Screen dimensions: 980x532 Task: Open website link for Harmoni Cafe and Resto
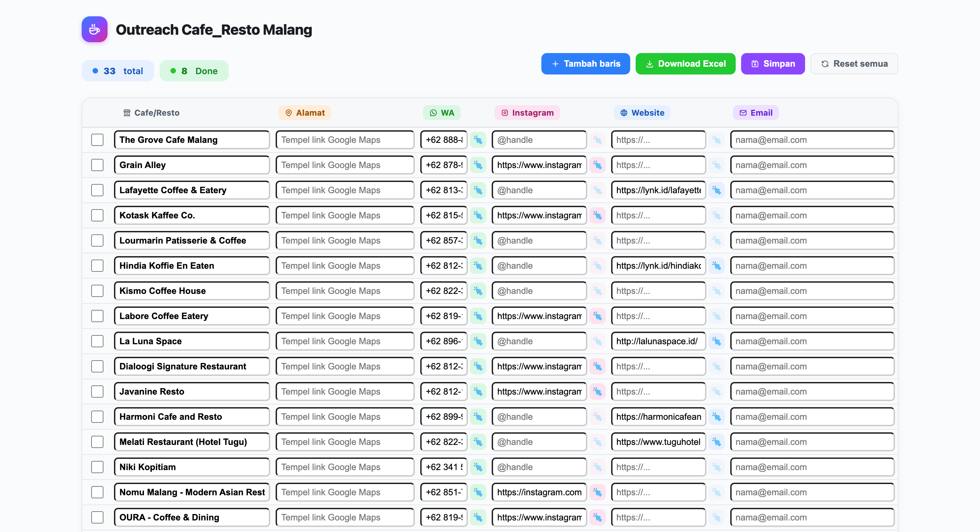pyautogui.click(x=716, y=417)
